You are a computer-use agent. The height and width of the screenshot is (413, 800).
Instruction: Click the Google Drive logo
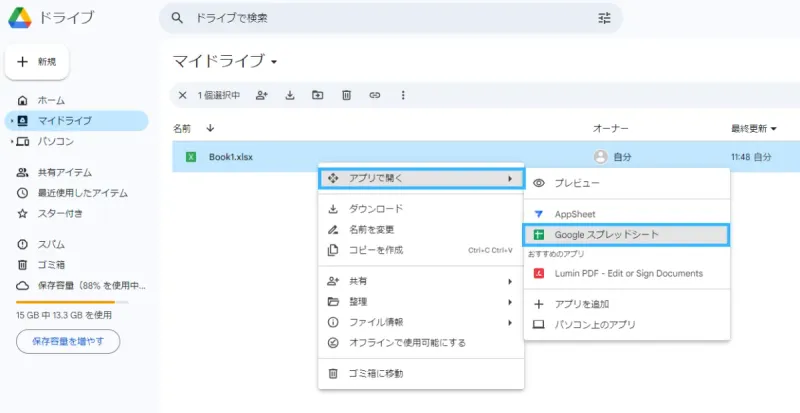point(20,18)
